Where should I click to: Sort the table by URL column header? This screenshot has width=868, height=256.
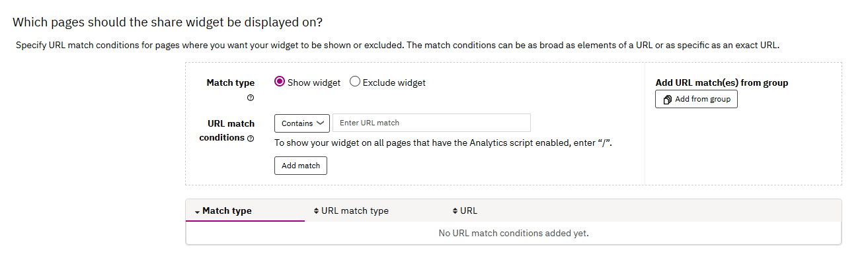pos(469,211)
